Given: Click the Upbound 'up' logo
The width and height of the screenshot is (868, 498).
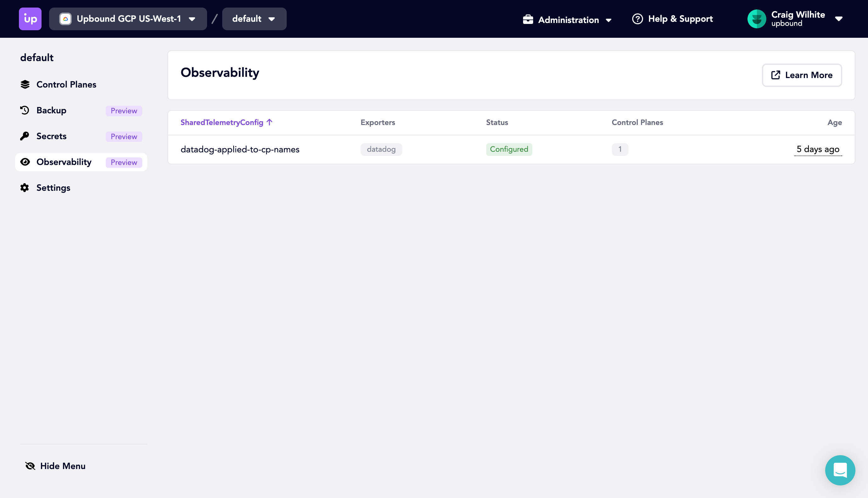Looking at the screenshot, I should pyautogui.click(x=30, y=19).
